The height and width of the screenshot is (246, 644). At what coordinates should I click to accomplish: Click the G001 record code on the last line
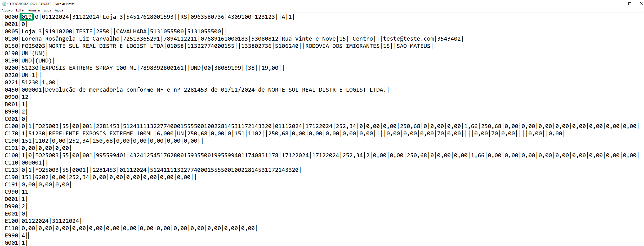coord(11,243)
